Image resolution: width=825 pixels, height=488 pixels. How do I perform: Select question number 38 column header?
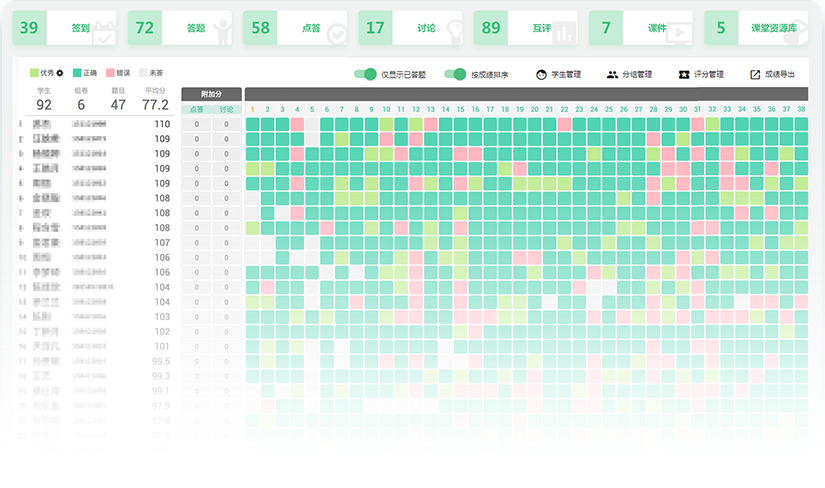(x=801, y=109)
